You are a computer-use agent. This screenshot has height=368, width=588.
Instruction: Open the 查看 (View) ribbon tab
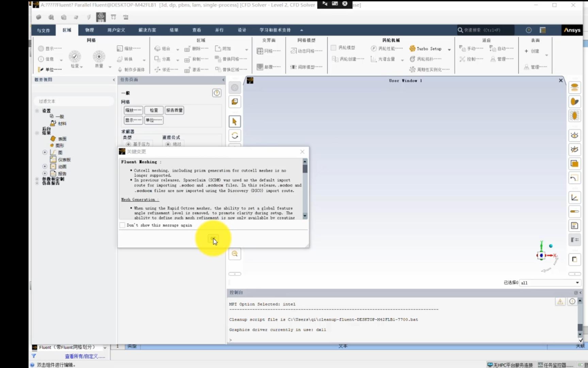(197, 30)
